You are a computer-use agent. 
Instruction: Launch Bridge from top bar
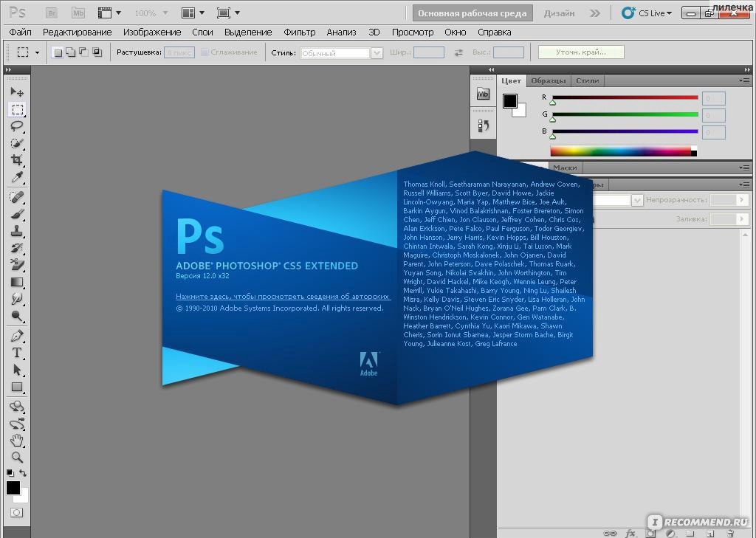(x=52, y=13)
